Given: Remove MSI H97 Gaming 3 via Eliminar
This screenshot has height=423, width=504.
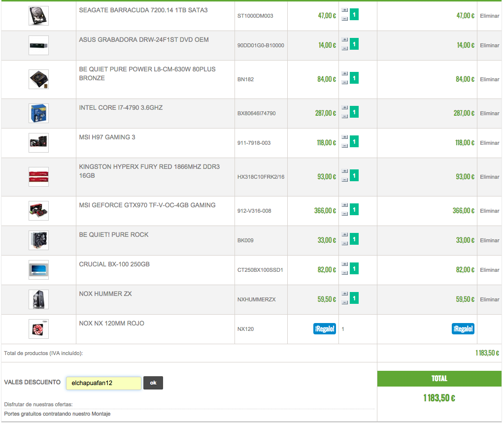Looking at the screenshot, I should 490,143.
